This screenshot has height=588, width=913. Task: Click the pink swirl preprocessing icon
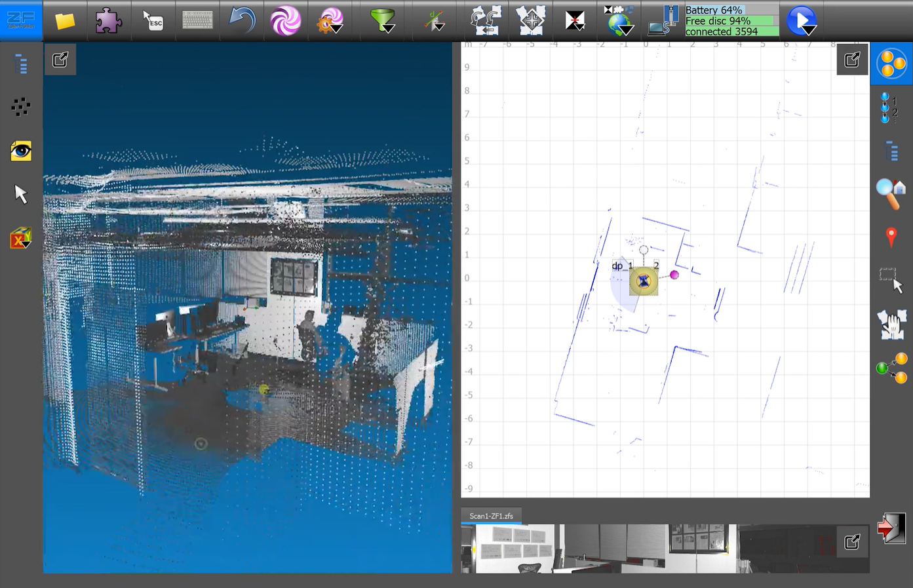[286, 20]
